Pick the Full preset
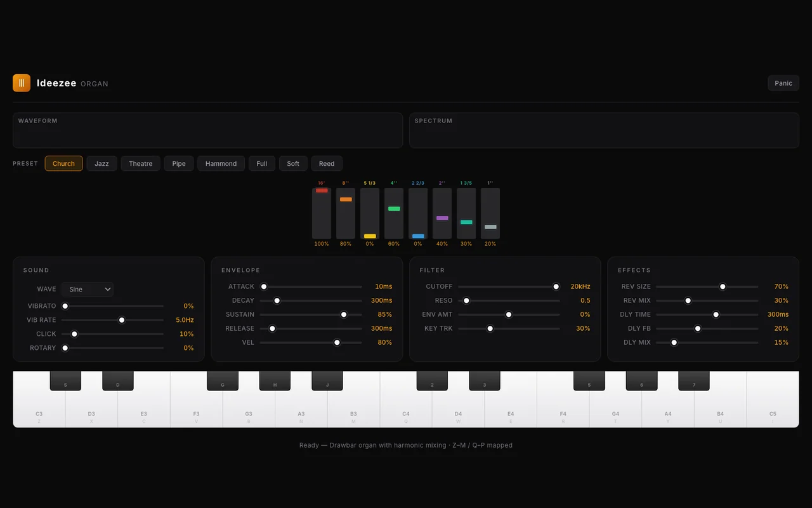 (x=262, y=164)
